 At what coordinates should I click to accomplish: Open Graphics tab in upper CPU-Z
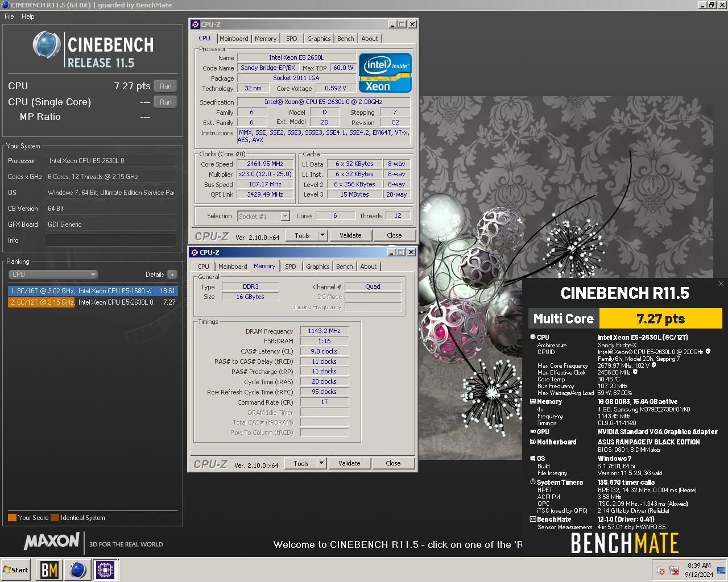coord(318,39)
